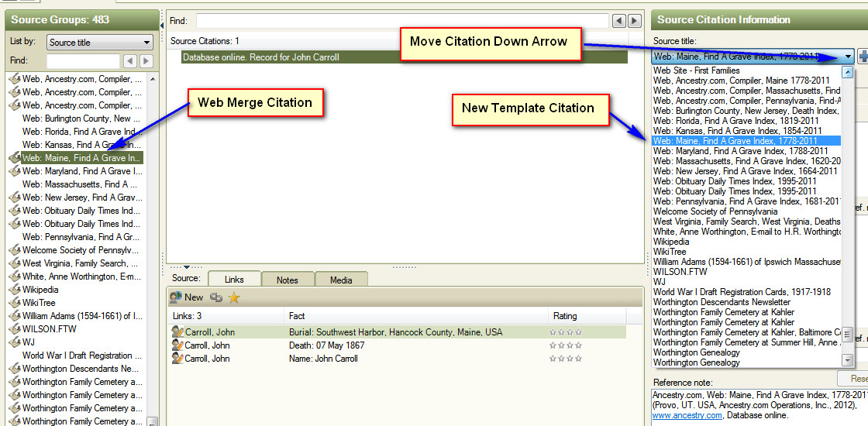868x426 pixels.
Task: Select Web: Kansas, Find A Gra... in Source Groups
Action: (x=81, y=144)
